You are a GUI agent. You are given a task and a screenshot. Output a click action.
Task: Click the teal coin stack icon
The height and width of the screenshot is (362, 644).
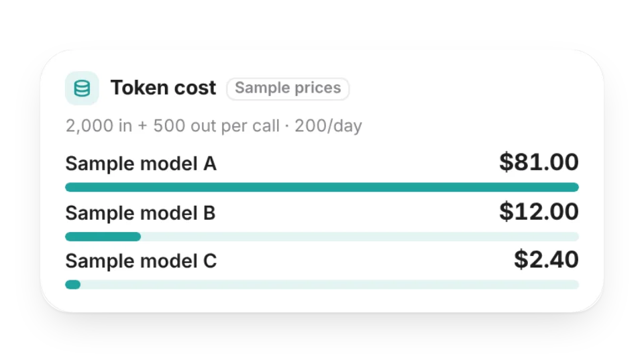click(82, 88)
